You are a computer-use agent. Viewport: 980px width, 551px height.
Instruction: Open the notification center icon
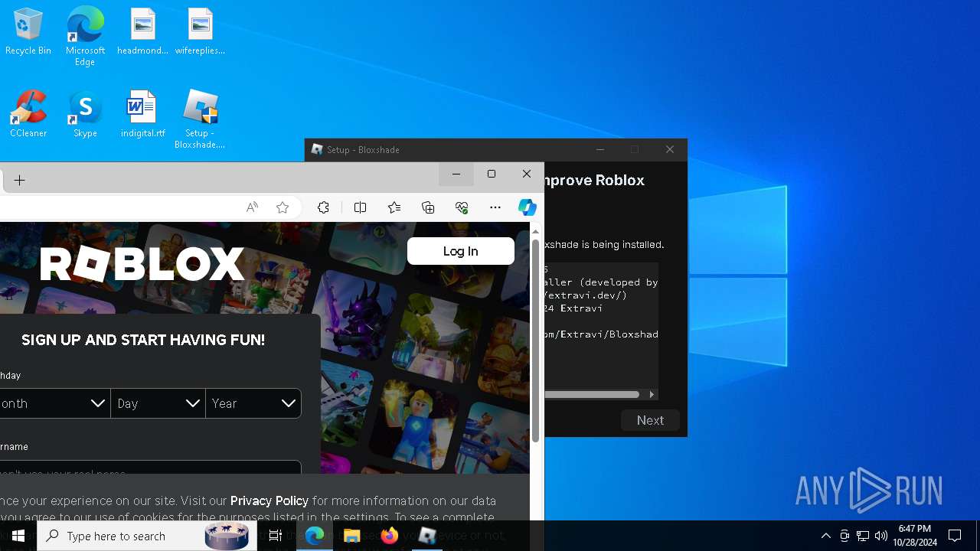955,536
